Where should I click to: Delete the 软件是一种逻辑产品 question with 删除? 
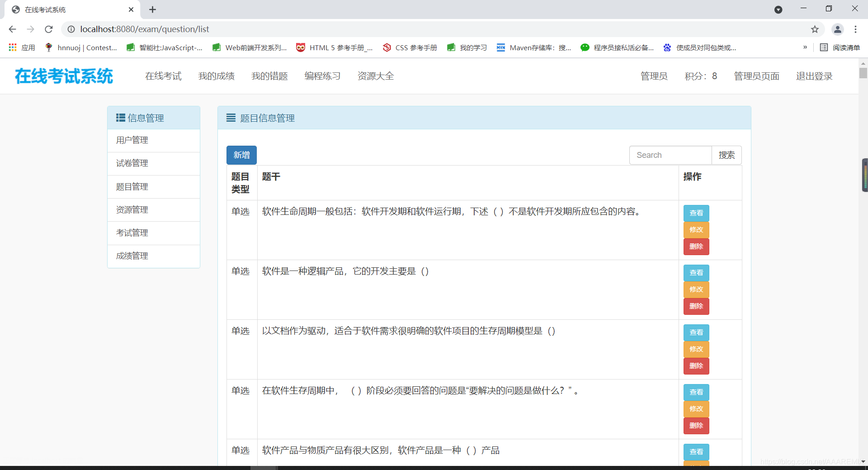[x=696, y=306]
